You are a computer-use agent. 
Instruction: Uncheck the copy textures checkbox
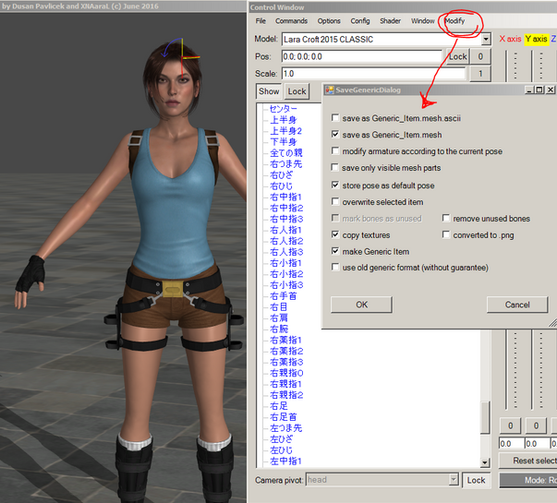click(335, 234)
